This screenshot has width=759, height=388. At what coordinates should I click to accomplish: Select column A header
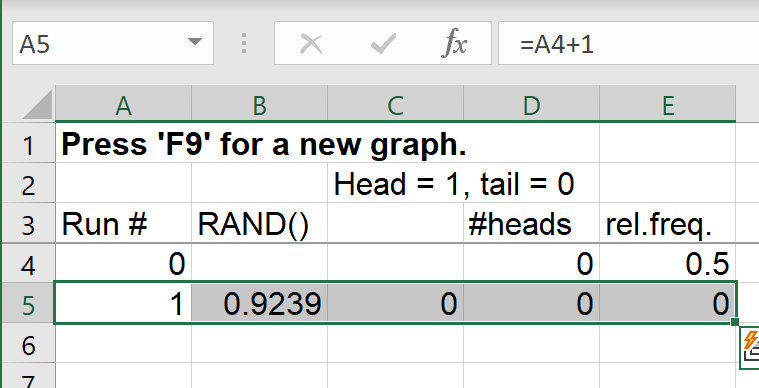pyautogui.click(x=123, y=104)
